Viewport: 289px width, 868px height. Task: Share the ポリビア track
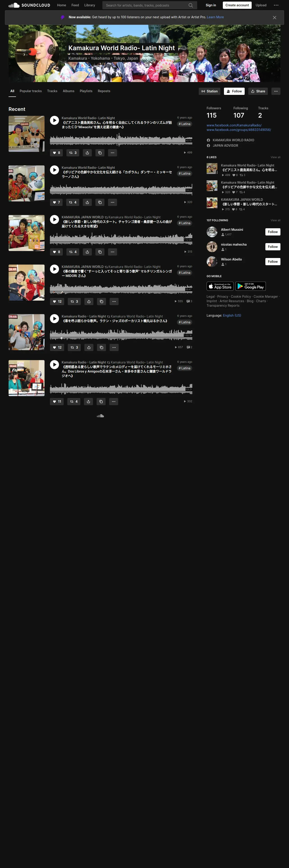pos(87,202)
